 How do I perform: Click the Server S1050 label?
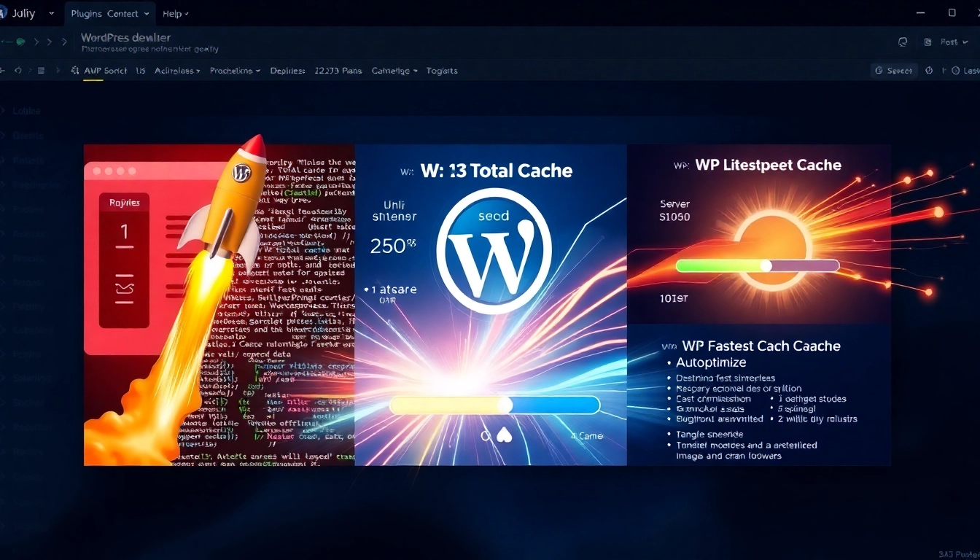674,211
